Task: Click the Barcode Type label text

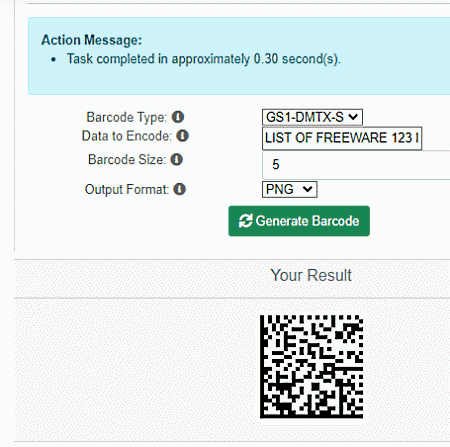Action: click(x=127, y=117)
